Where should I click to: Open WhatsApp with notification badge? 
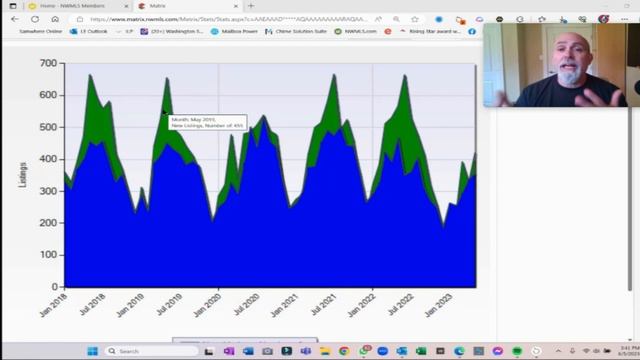pos(364,351)
